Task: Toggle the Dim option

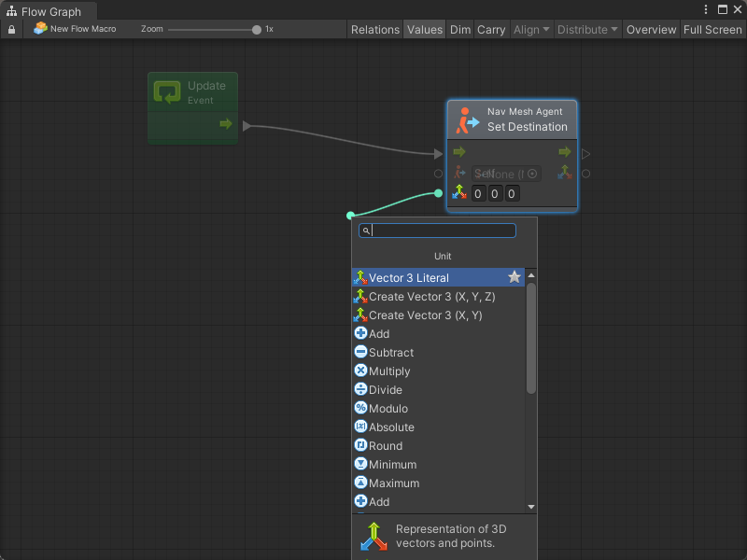Action: (460, 30)
